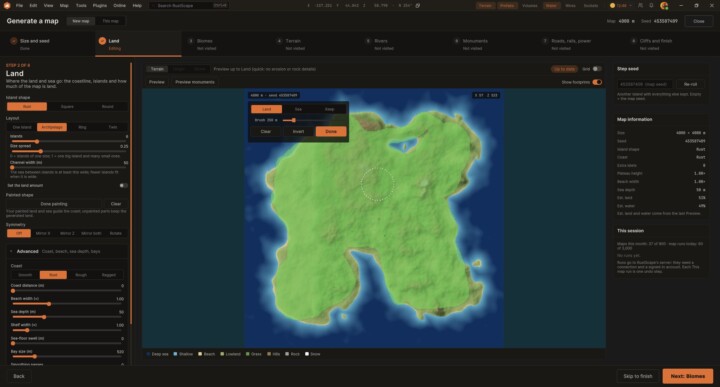Select the Twin layout option

tap(112, 127)
